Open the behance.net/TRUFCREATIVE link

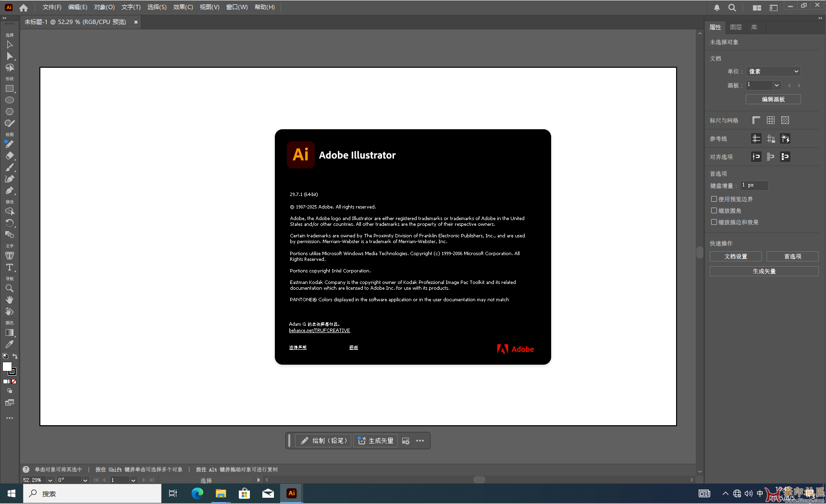320,331
